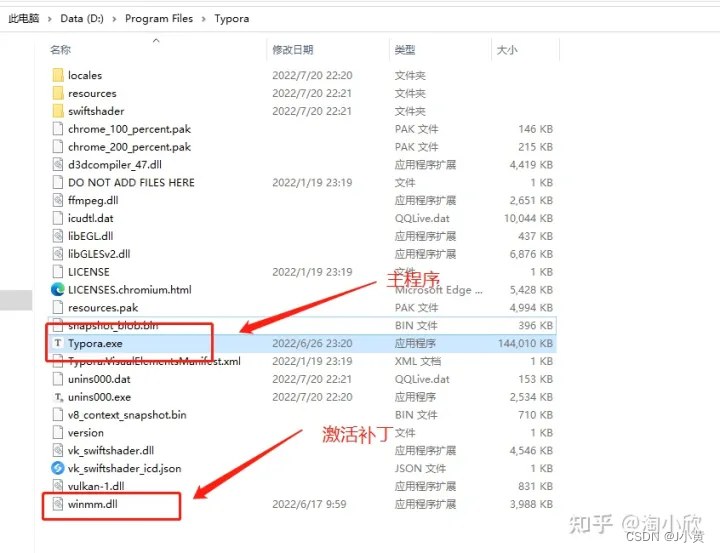
Task: Click the DO NOT ADD FILES HERE icon
Action: (x=58, y=182)
